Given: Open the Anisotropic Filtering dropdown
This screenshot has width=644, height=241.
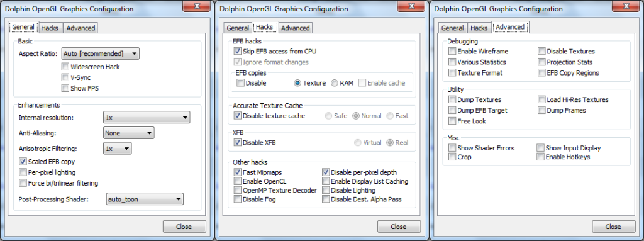Looking at the screenshot, I should point(118,149).
